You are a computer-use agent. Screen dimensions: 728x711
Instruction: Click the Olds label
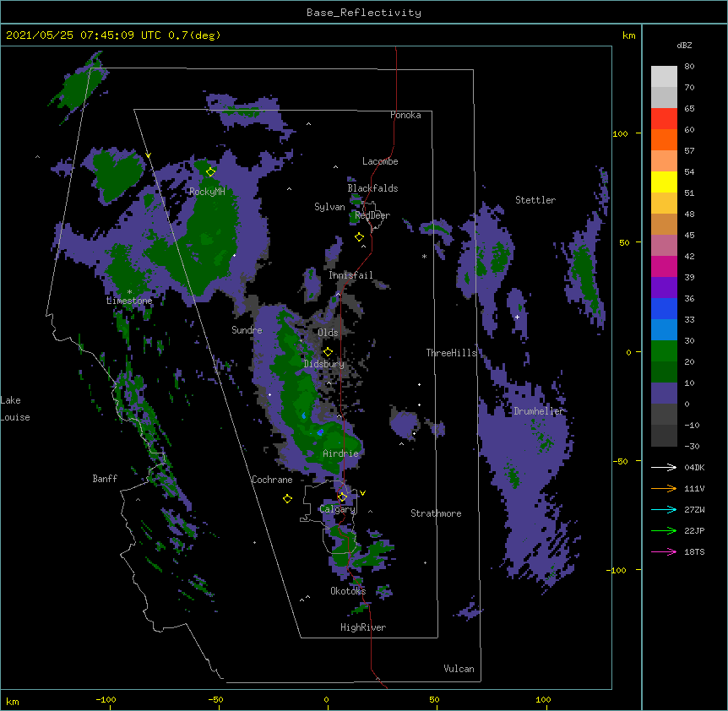(328, 333)
